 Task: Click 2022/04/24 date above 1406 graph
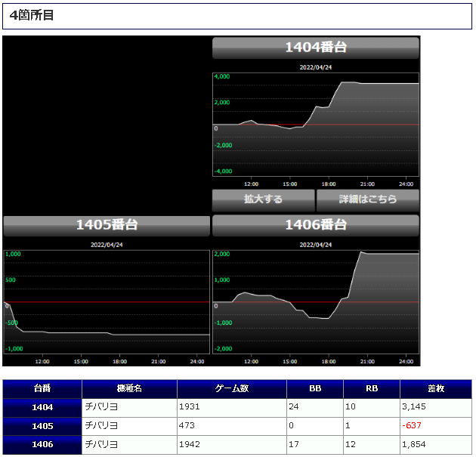(x=316, y=245)
